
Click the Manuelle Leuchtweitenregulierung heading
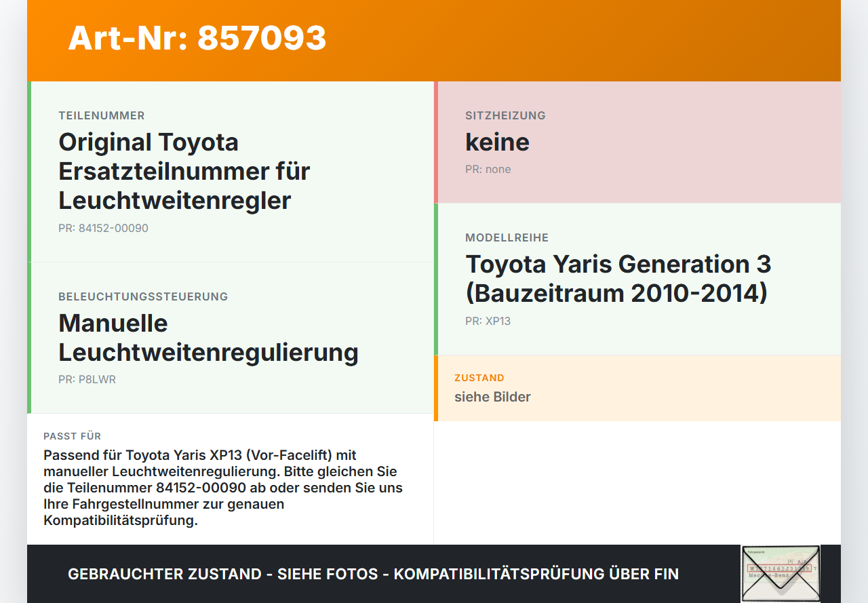(208, 338)
